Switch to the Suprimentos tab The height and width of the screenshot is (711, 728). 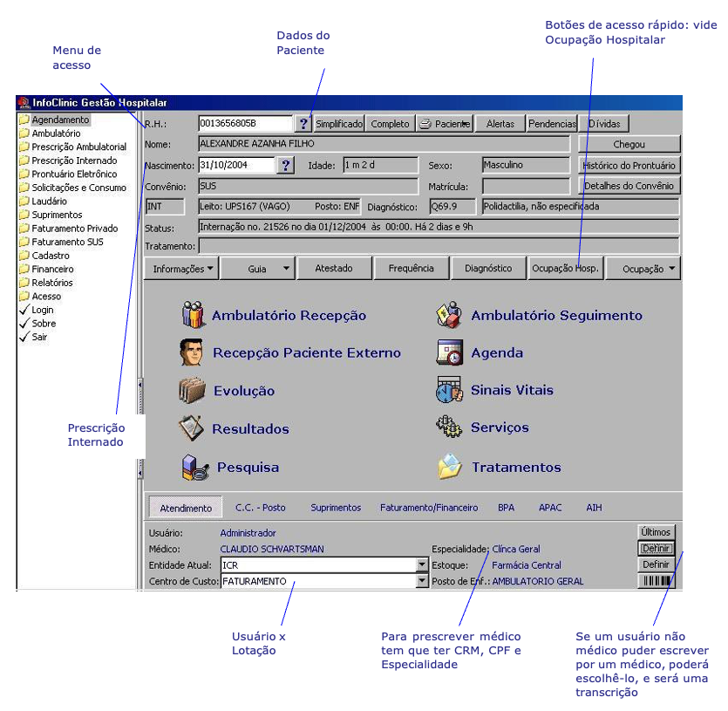click(x=336, y=508)
